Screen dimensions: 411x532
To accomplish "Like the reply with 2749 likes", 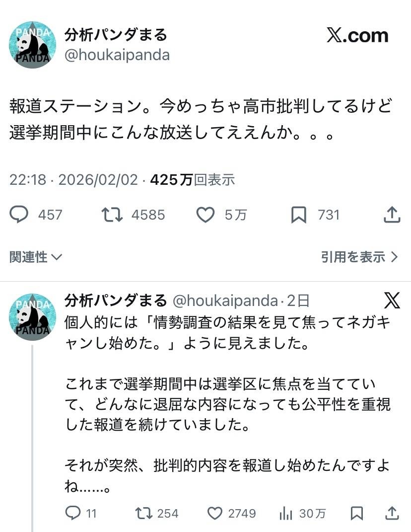I will point(214,513).
